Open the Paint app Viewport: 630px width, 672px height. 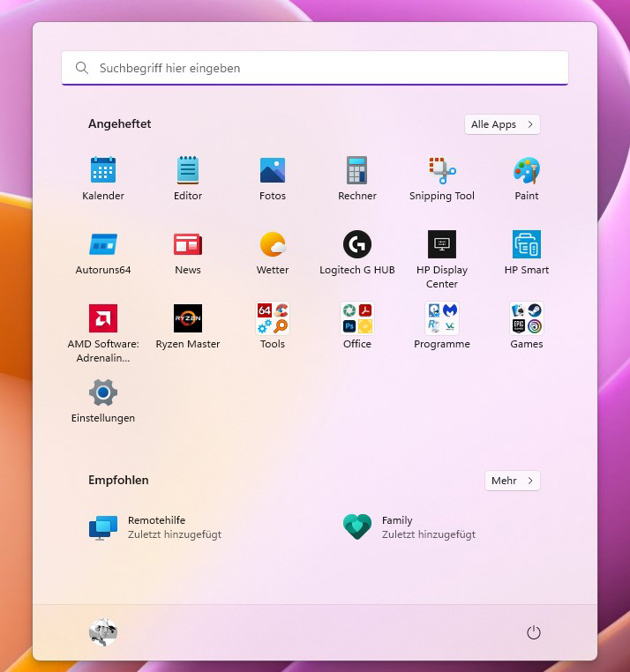tap(526, 178)
